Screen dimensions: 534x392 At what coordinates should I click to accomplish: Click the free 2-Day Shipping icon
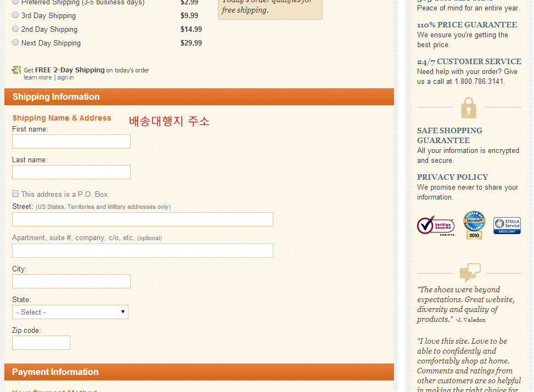tap(16, 70)
